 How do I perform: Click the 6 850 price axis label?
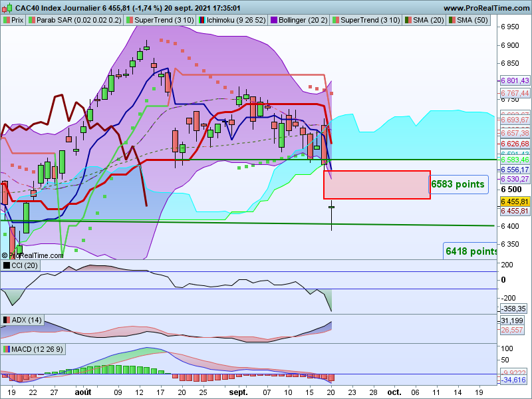(x=510, y=63)
